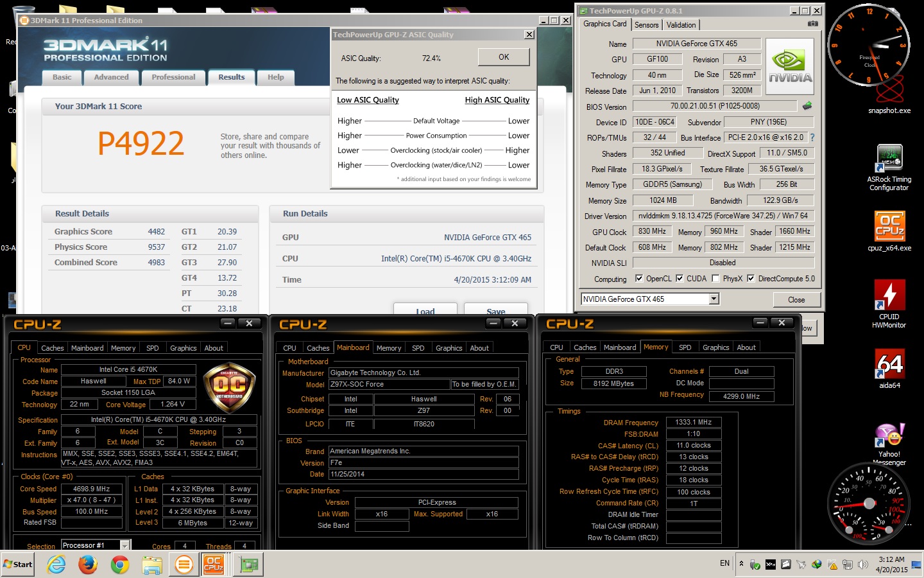Image resolution: width=924 pixels, height=578 pixels.
Task: Click the orange 3DMark taskbar button
Action: click(184, 565)
